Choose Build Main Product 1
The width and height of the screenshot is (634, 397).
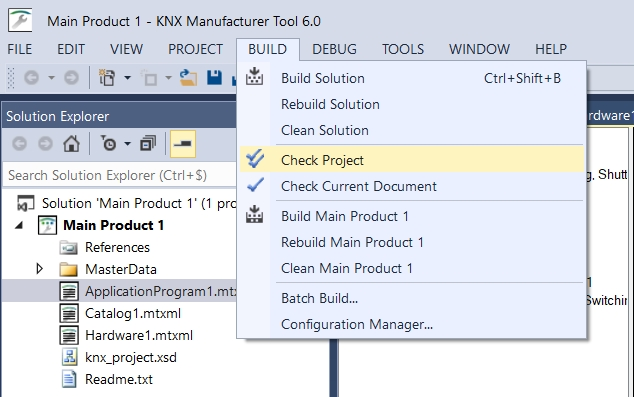click(x=412, y=216)
